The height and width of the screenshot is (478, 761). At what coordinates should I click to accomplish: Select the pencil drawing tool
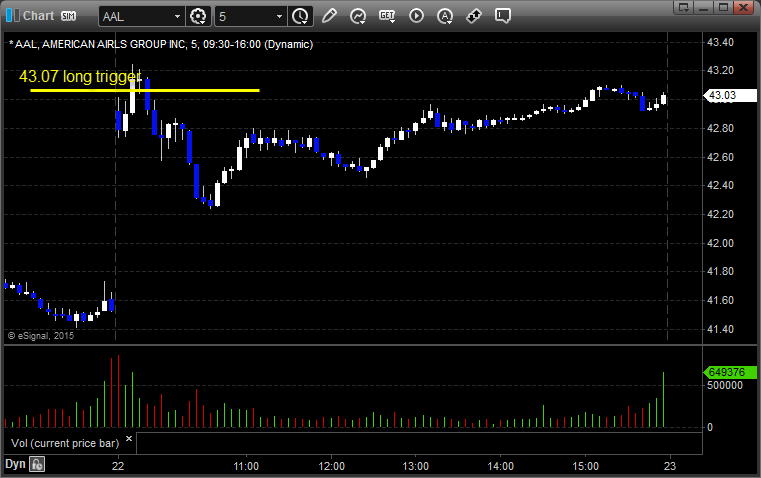tap(329, 16)
